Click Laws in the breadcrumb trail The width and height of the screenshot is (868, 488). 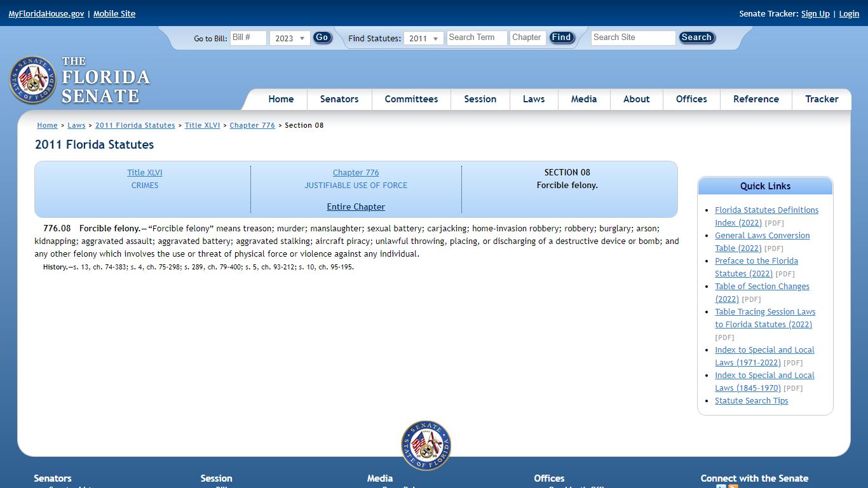pos(76,125)
